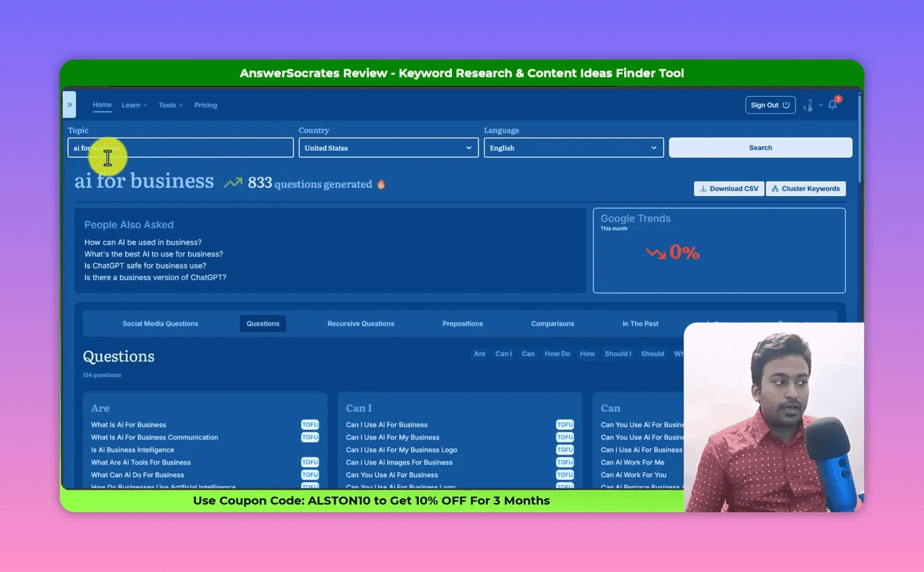
Task: Toggle the 'Can I' question filter pill
Action: [x=503, y=353]
